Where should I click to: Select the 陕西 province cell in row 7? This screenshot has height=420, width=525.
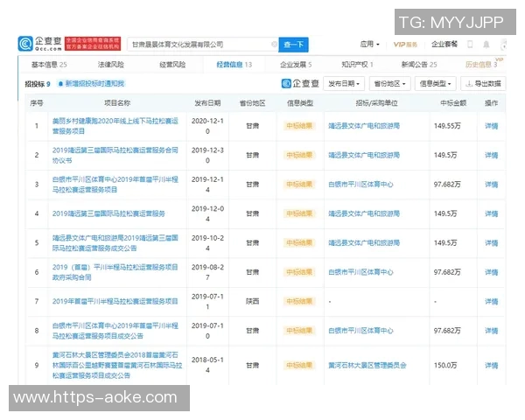click(x=253, y=301)
